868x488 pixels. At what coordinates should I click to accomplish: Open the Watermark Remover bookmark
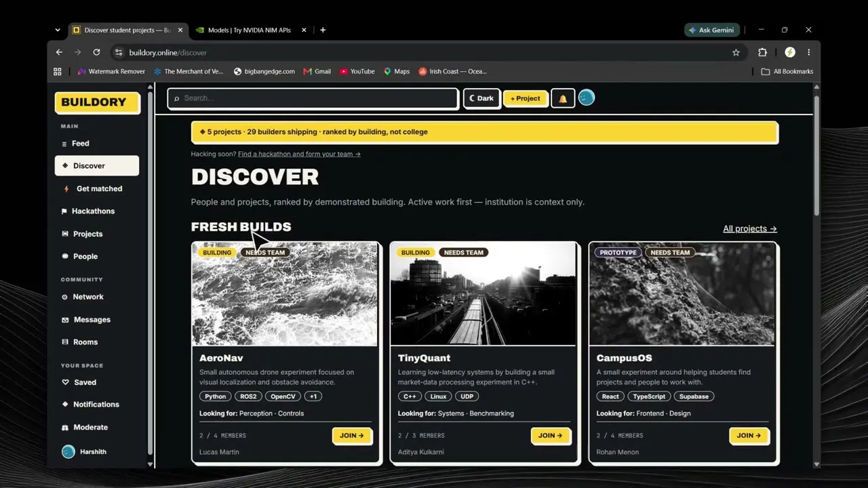pyautogui.click(x=111, y=71)
